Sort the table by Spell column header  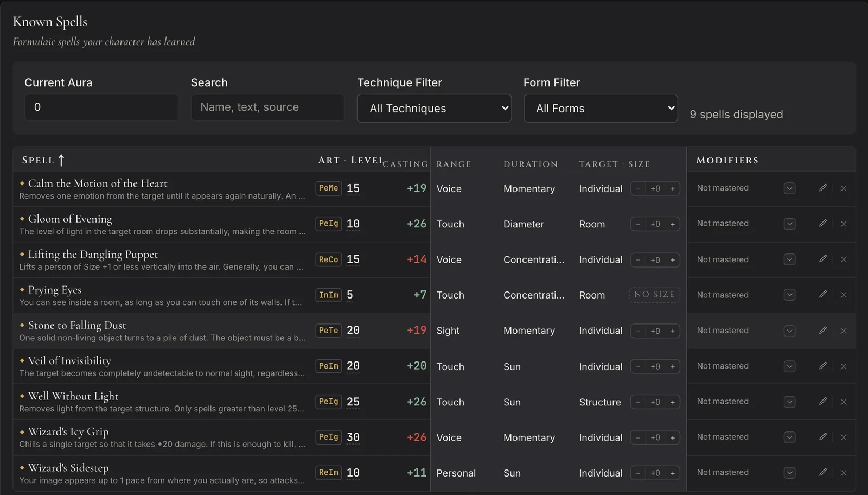click(x=43, y=160)
